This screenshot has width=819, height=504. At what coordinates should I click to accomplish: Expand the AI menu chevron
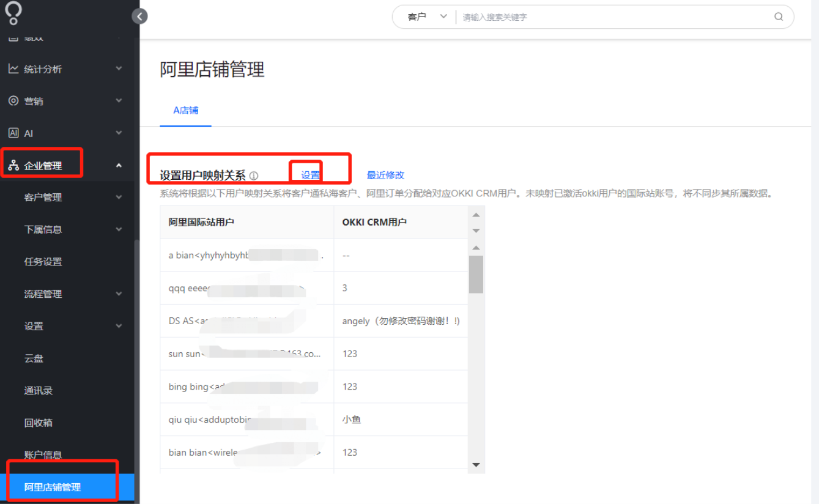tap(119, 132)
